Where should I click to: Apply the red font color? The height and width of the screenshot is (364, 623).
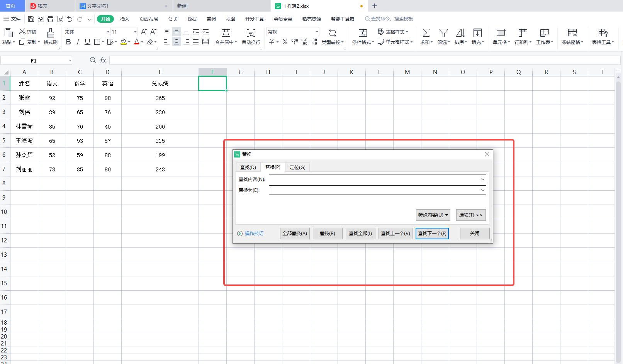point(137,42)
